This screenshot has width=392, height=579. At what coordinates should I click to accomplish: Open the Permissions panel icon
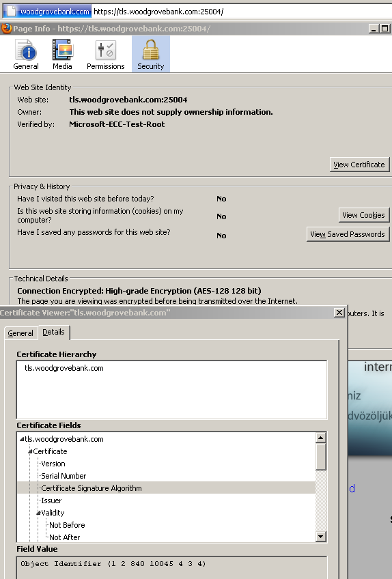click(x=106, y=55)
